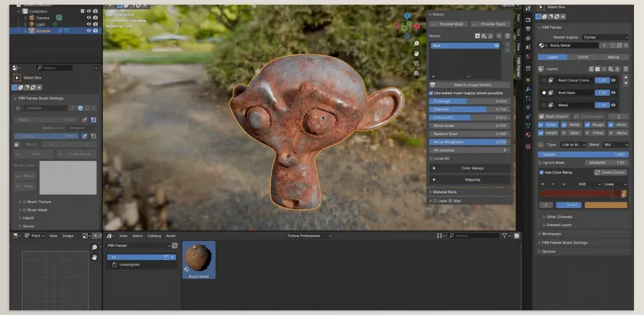Remove color ramp stop with minus icon
This screenshot has height=315, width=644.
coord(552,184)
